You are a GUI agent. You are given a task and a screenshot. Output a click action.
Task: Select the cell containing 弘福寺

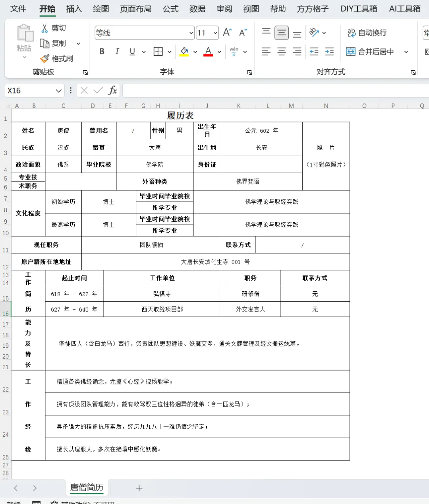(x=162, y=294)
